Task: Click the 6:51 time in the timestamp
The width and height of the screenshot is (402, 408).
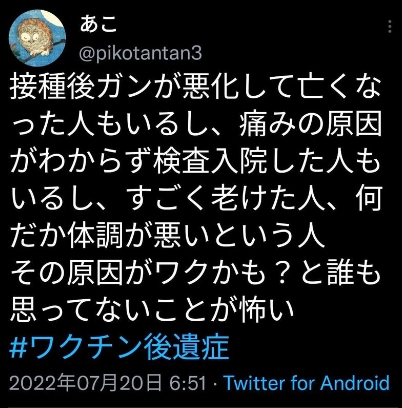Action: [x=188, y=383]
